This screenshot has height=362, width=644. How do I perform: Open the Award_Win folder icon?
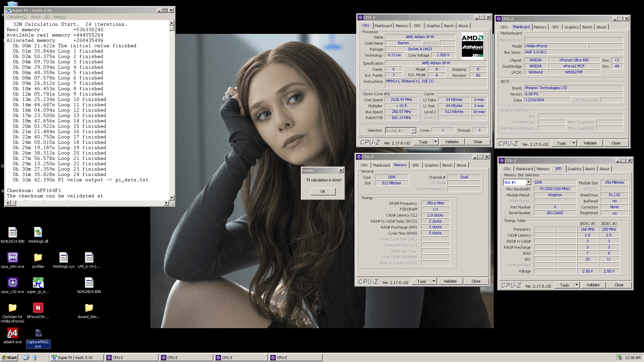tap(89, 308)
